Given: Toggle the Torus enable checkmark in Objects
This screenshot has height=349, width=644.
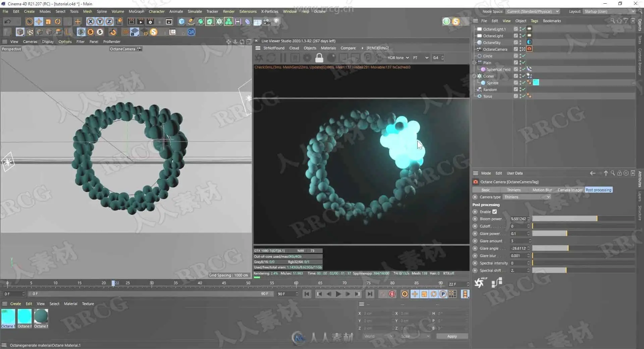Looking at the screenshot, I should 524,96.
